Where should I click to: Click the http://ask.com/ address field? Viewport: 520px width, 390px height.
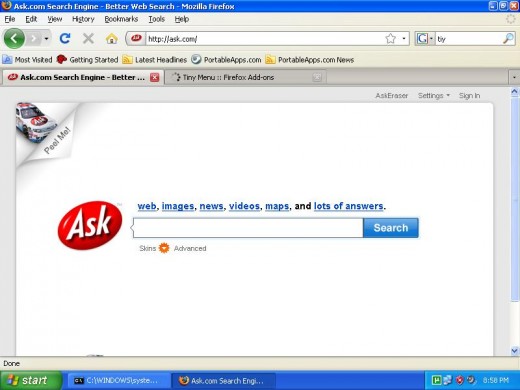click(265, 39)
